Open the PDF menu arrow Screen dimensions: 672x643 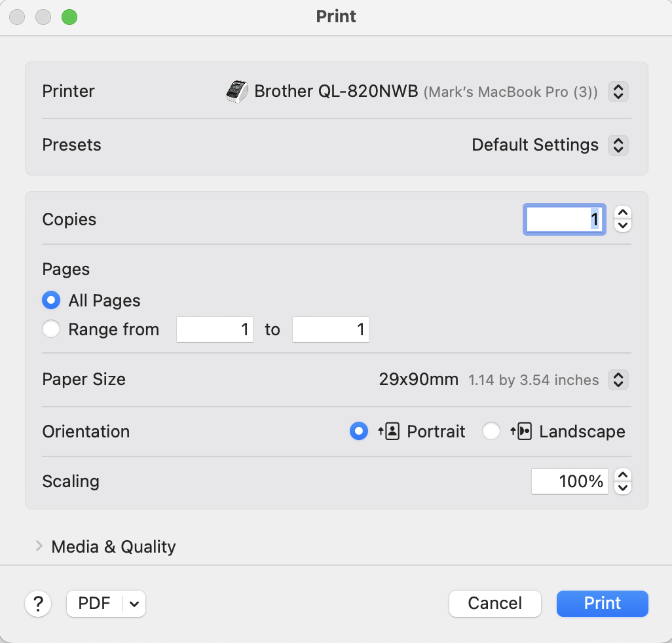134,604
